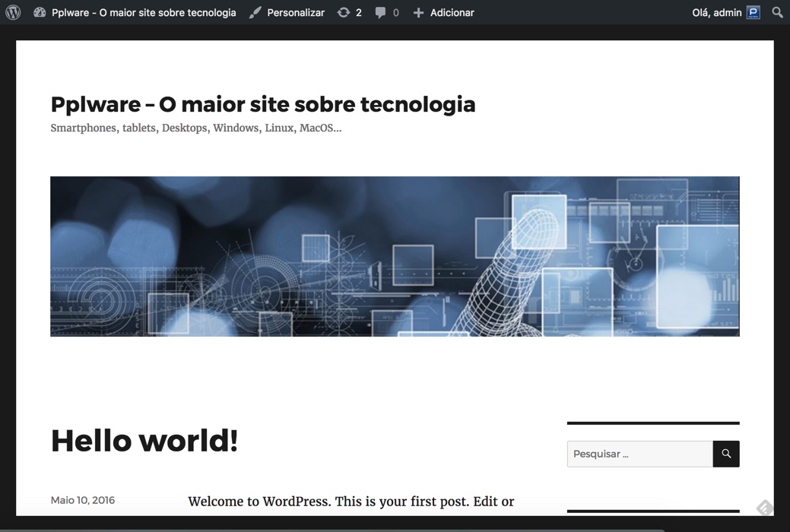
Task: Open the site dashboard gauge icon
Action: [40, 13]
